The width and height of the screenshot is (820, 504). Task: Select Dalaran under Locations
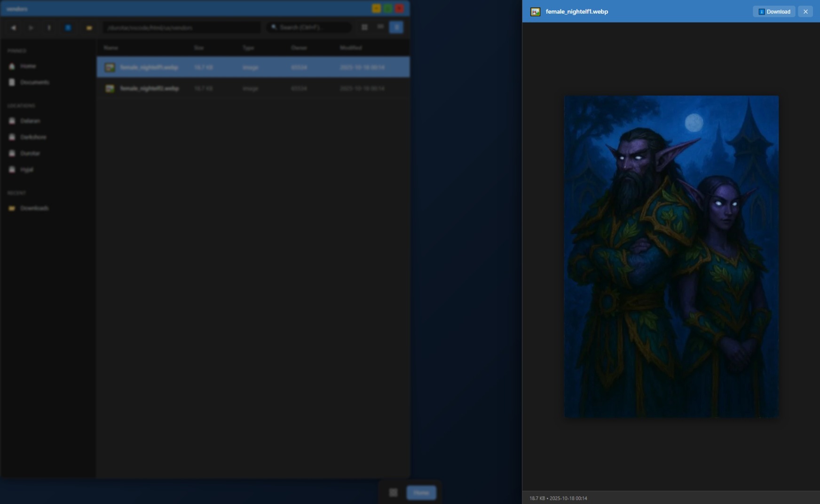(30, 121)
